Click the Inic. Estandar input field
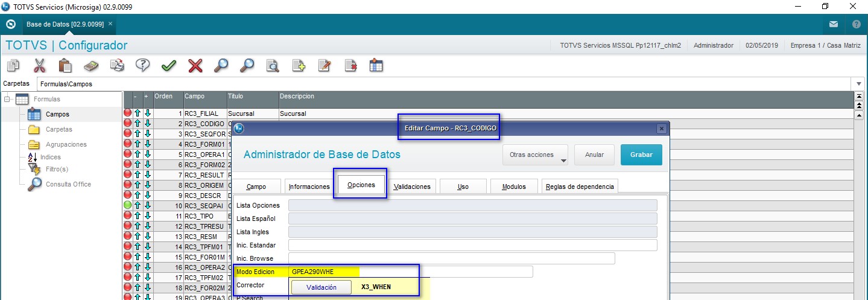Image resolution: width=868 pixels, height=300 pixels. pos(472,245)
